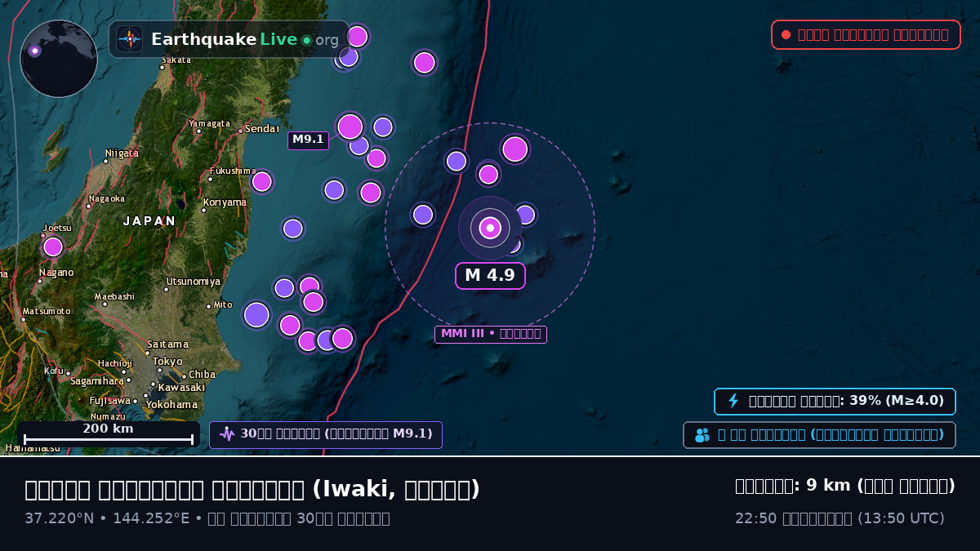
Task: Click the M9.1 label on the map
Action: [308, 140]
